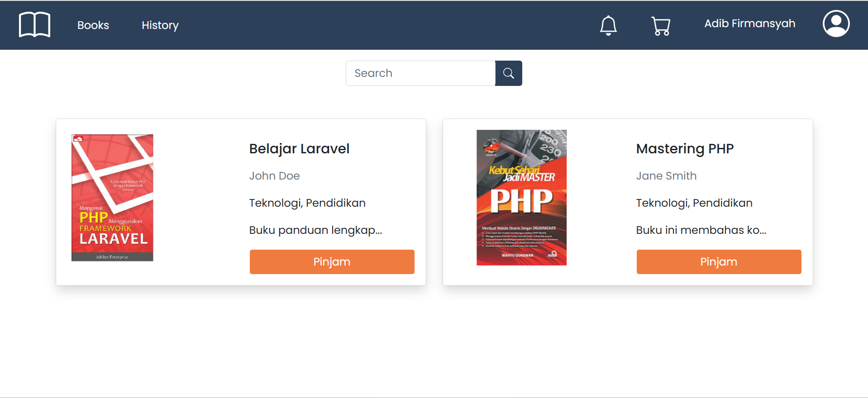Switch to the History page
Viewport: 868px width, 398px height.
click(x=160, y=25)
